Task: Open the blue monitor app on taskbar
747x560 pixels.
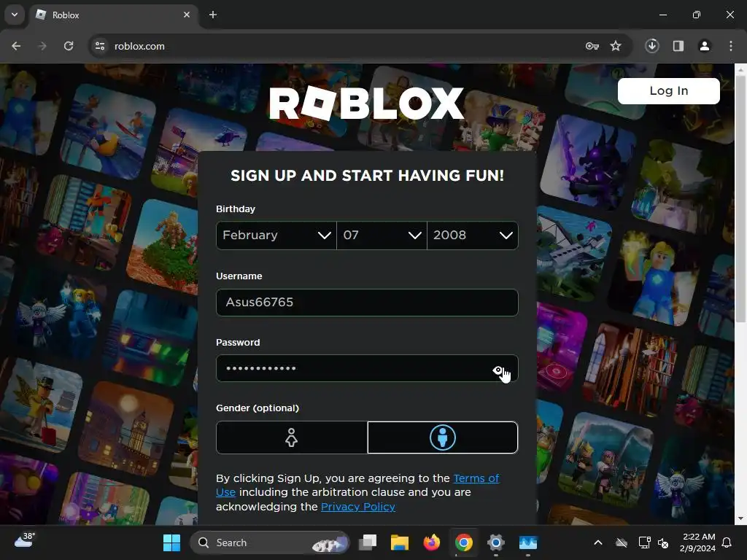Action: point(528,542)
